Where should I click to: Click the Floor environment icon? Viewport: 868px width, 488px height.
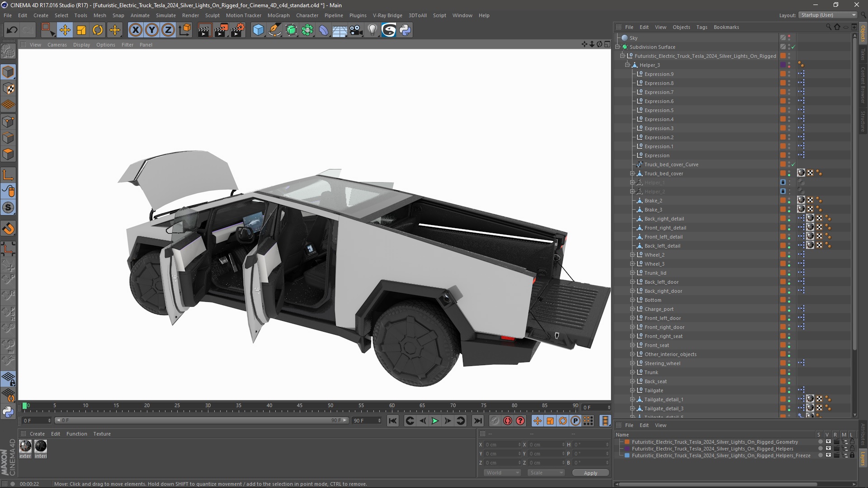(x=340, y=30)
